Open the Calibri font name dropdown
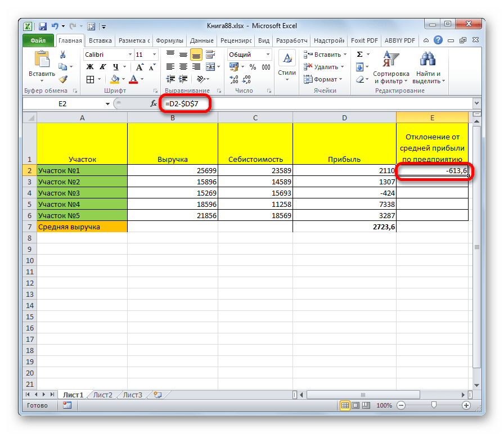504x434 pixels. (x=129, y=55)
